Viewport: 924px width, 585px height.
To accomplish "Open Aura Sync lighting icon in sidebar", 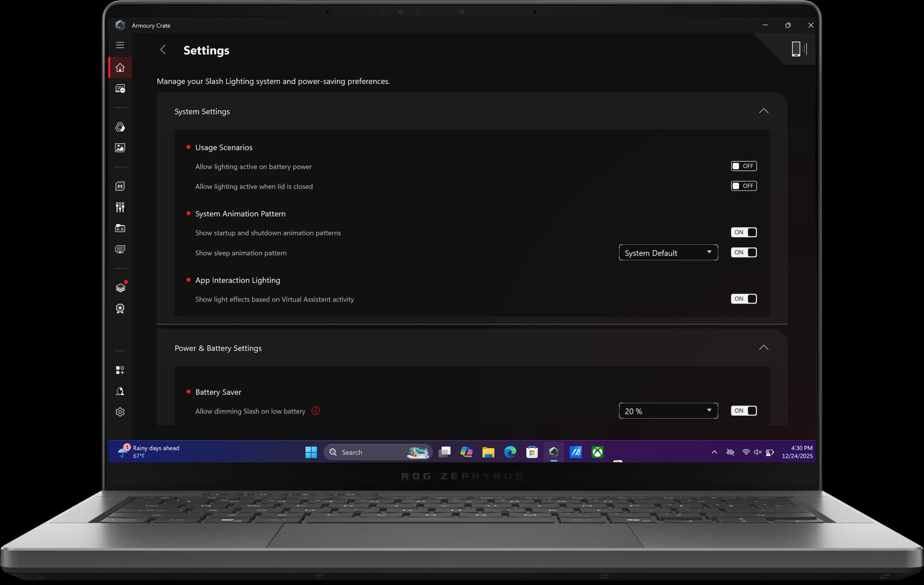I will coord(120,127).
